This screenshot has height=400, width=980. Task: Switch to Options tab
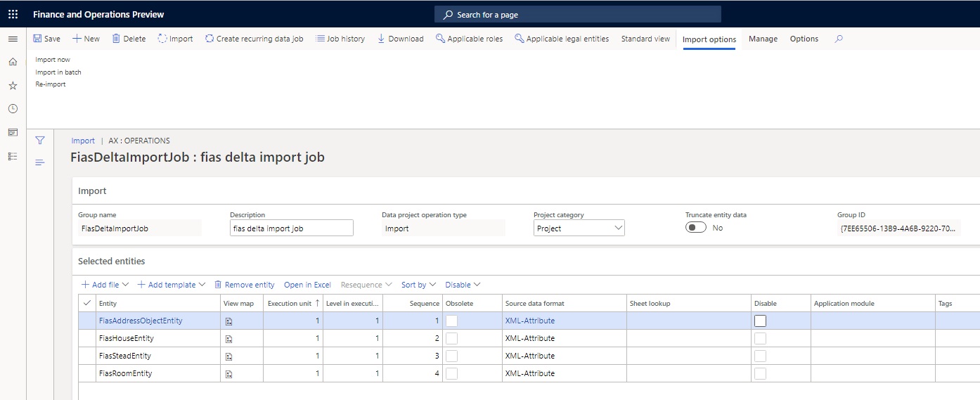tap(804, 39)
